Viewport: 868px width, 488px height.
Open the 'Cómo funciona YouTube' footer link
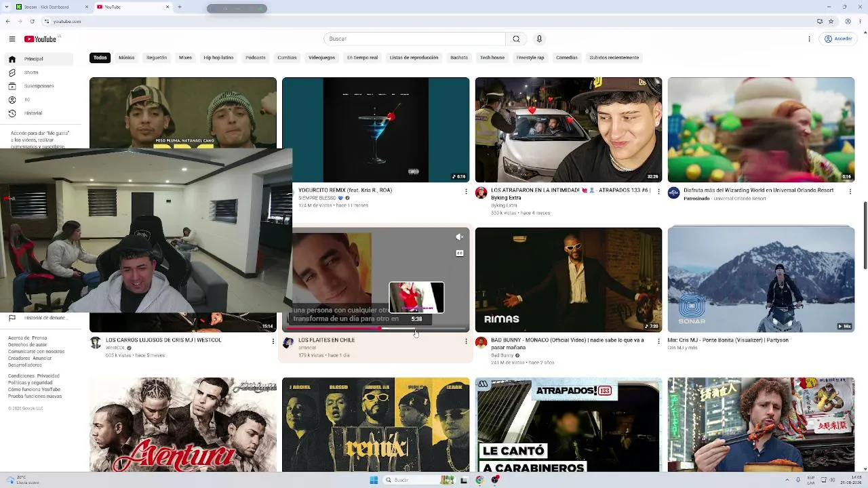pyautogui.click(x=35, y=390)
